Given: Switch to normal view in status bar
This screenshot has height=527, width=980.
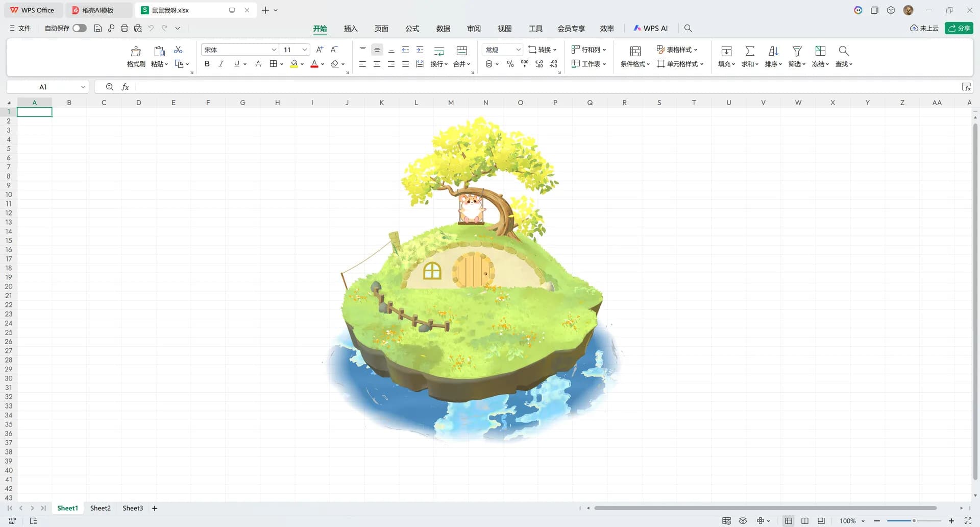Looking at the screenshot, I should tap(788, 521).
